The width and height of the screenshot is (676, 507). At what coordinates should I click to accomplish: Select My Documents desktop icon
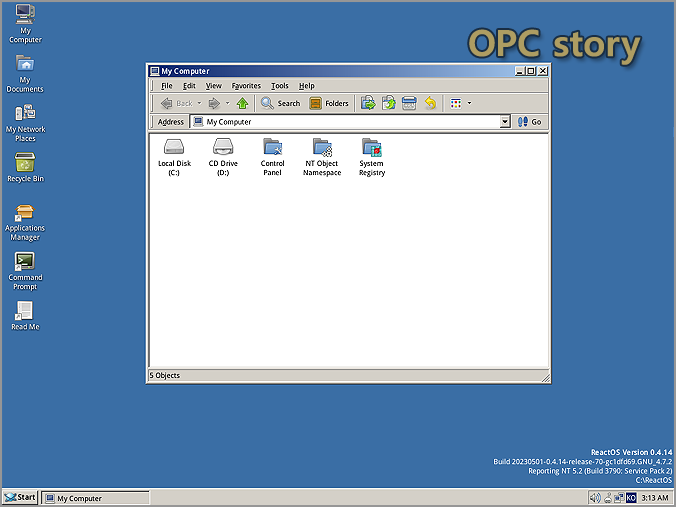tap(25, 73)
